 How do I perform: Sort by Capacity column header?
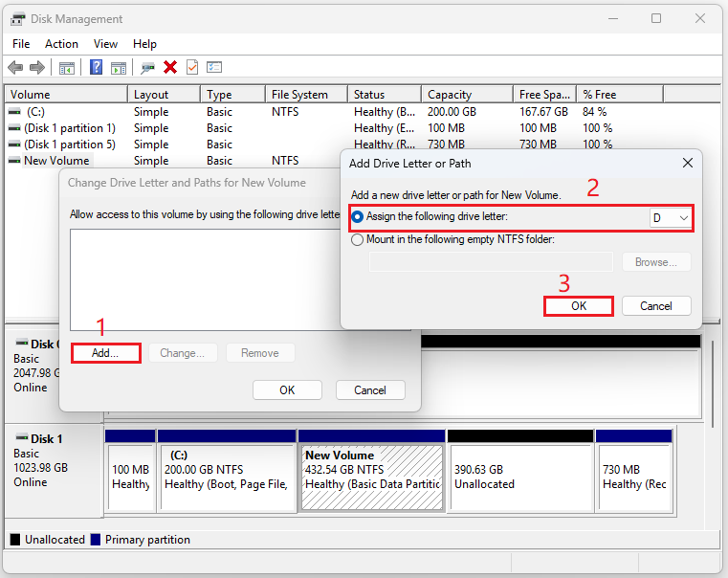(x=468, y=94)
